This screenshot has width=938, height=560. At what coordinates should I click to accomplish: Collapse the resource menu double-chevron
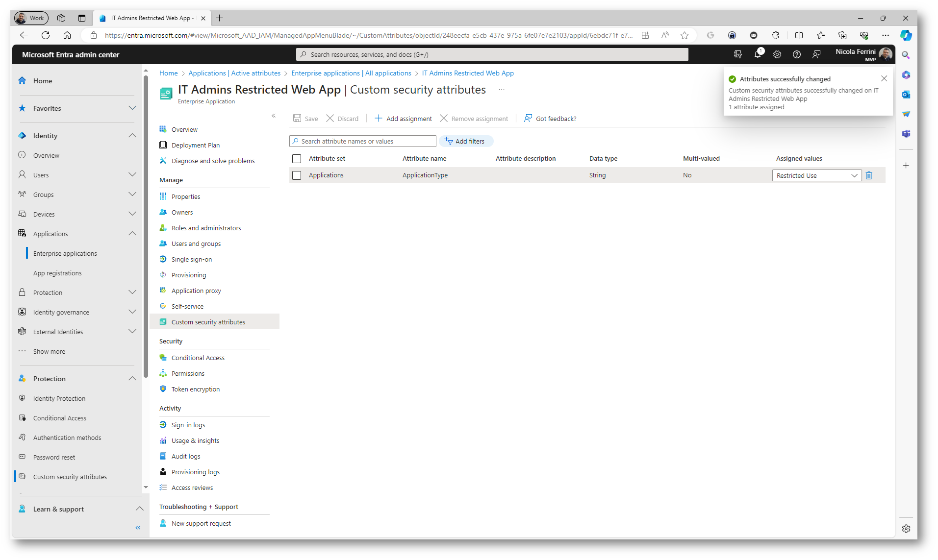coord(274,116)
